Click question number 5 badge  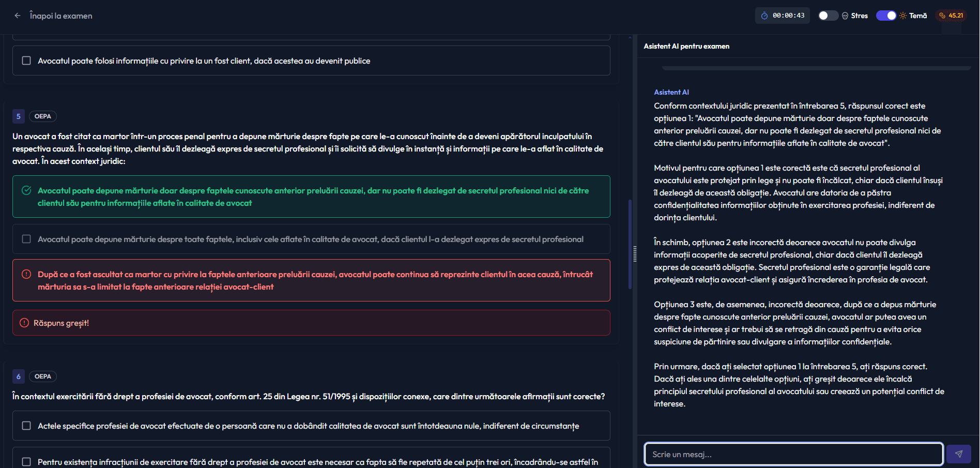pyautogui.click(x=19, y=116)
